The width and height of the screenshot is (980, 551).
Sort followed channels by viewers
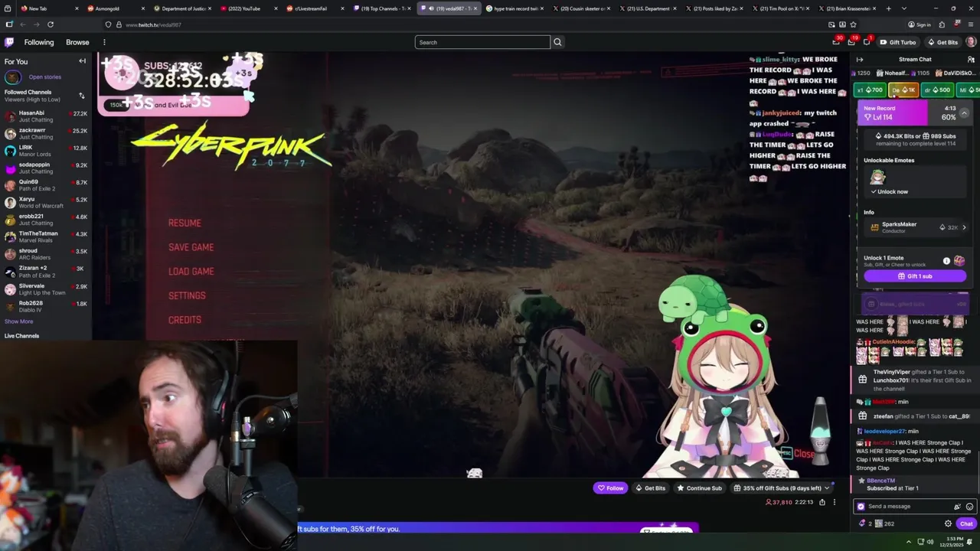82,96
